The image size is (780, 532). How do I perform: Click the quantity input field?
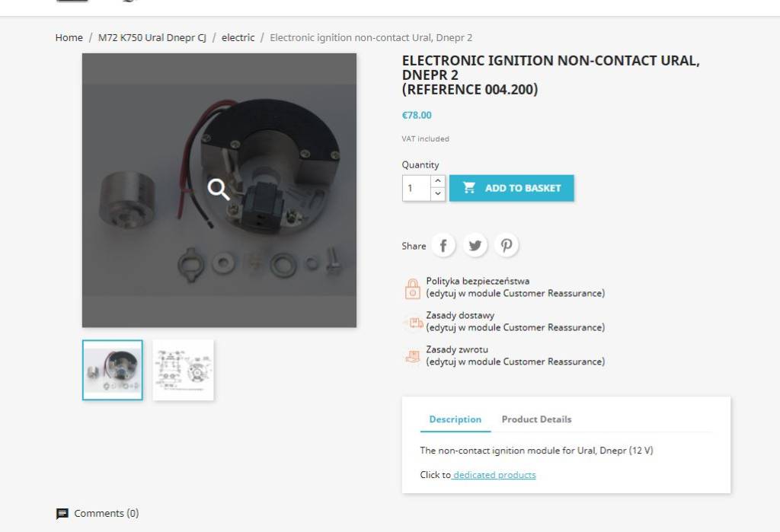417,188
